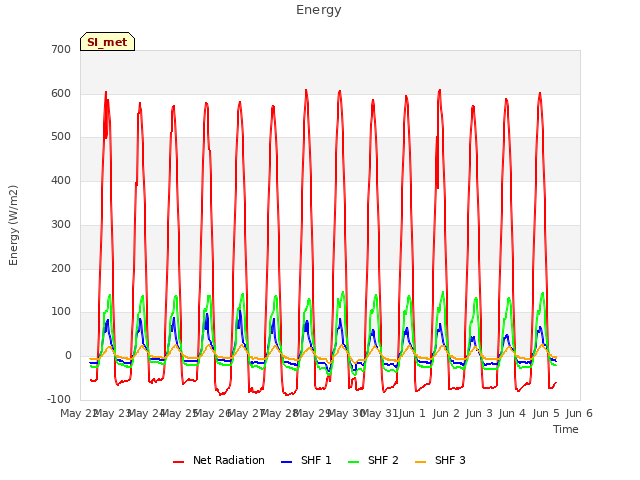This screenshot has width=640, height=480.
Task: Toggle SHF 2 legend entry
Action: tap(373, 460)
